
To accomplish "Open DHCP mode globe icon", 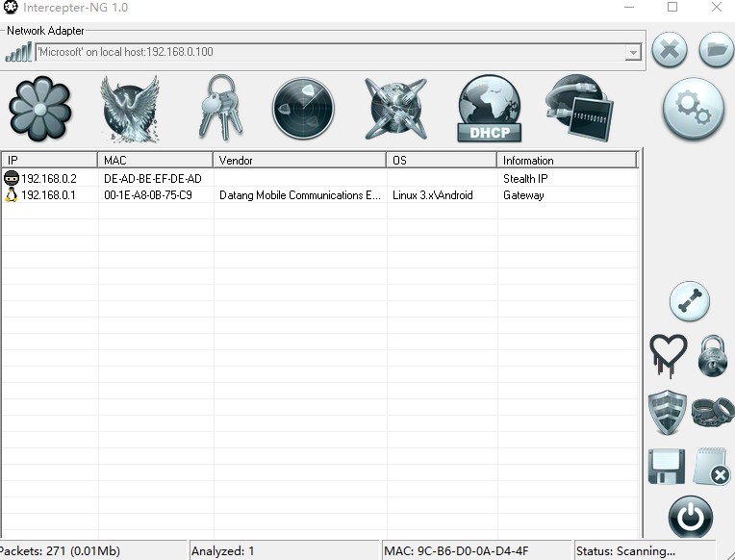I will point(490,109).
